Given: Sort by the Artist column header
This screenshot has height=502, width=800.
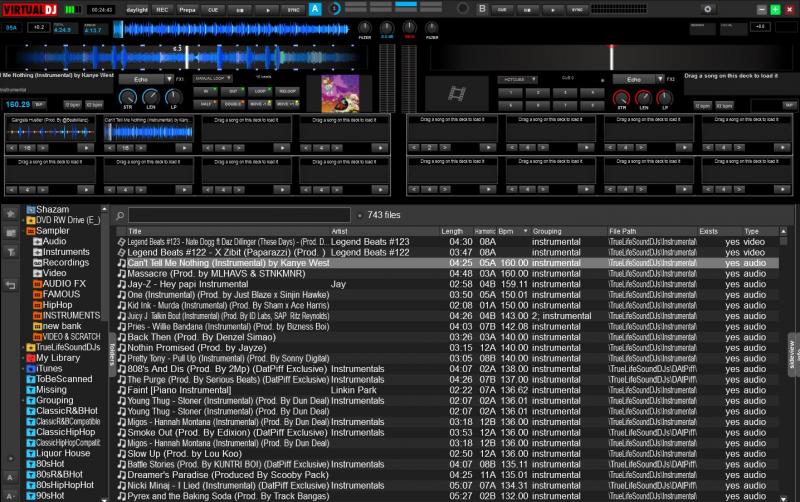Looking at the screenshot, I should (x=384, y=231).
